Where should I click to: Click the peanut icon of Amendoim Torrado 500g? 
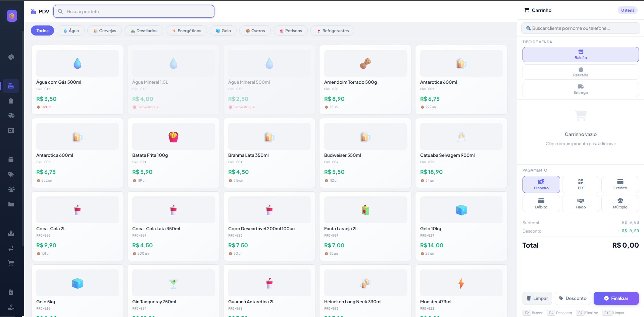(365, 63)
